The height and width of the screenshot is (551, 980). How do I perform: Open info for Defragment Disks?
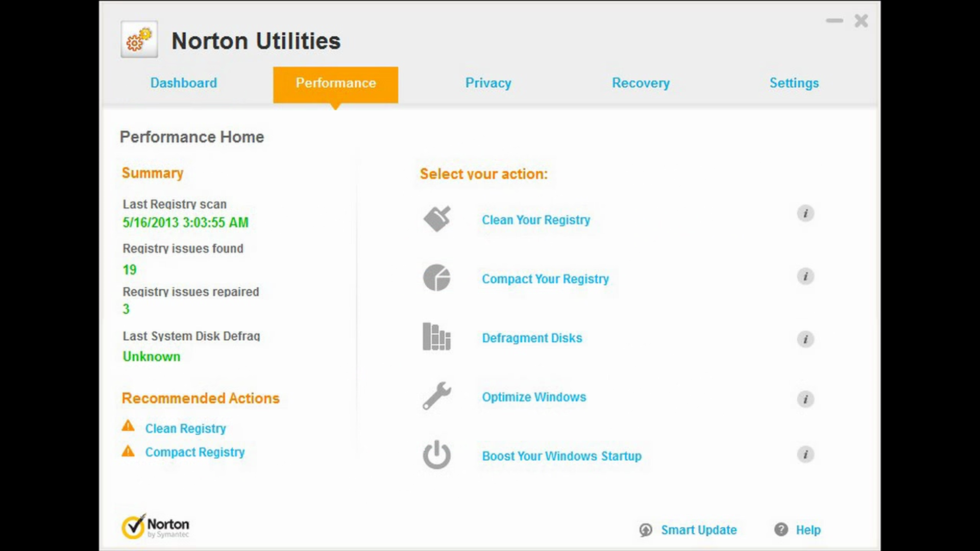tap(806, 339)
